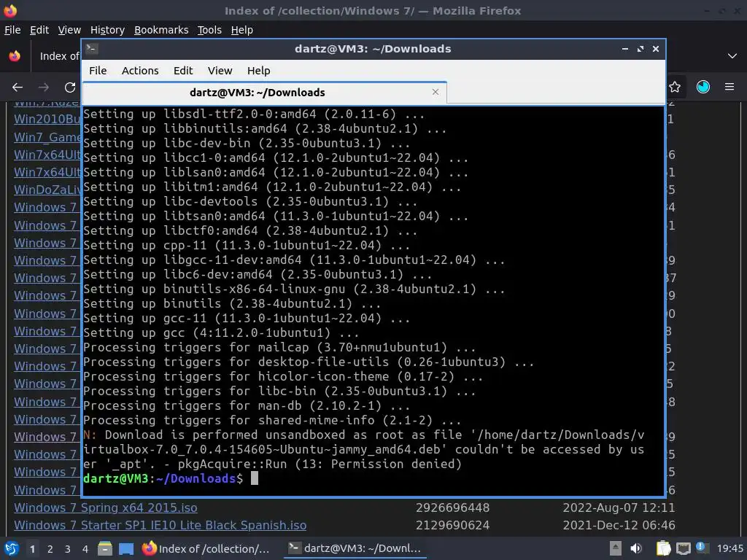Viewport: 747px width, 560px height.
Task: Click file size 2129690624
Action: coord(452,525)
